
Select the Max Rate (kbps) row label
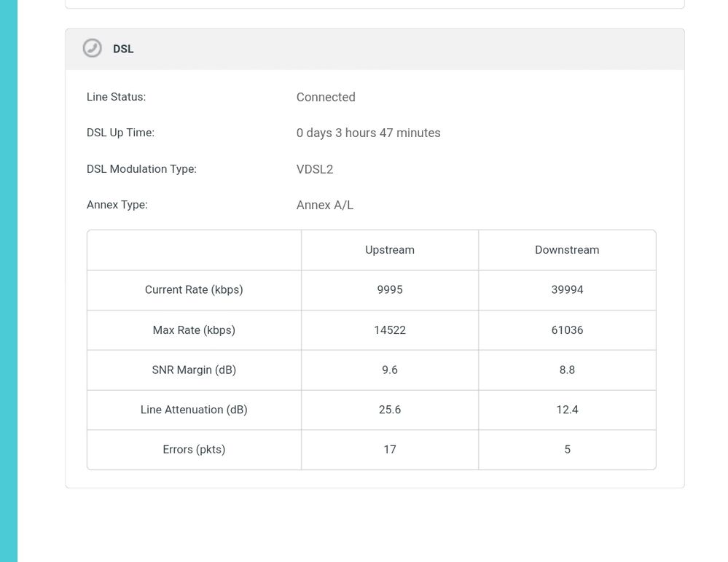click(194, 330)
